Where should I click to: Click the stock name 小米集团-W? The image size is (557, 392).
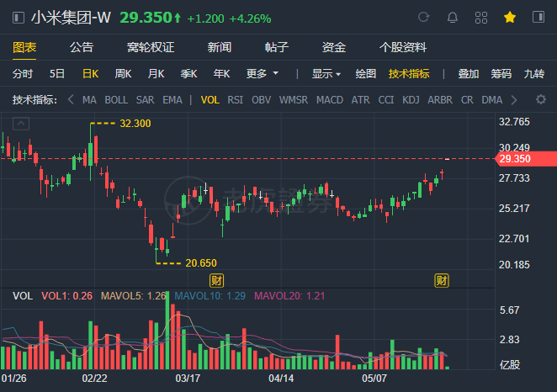click(x=71, y=18)
